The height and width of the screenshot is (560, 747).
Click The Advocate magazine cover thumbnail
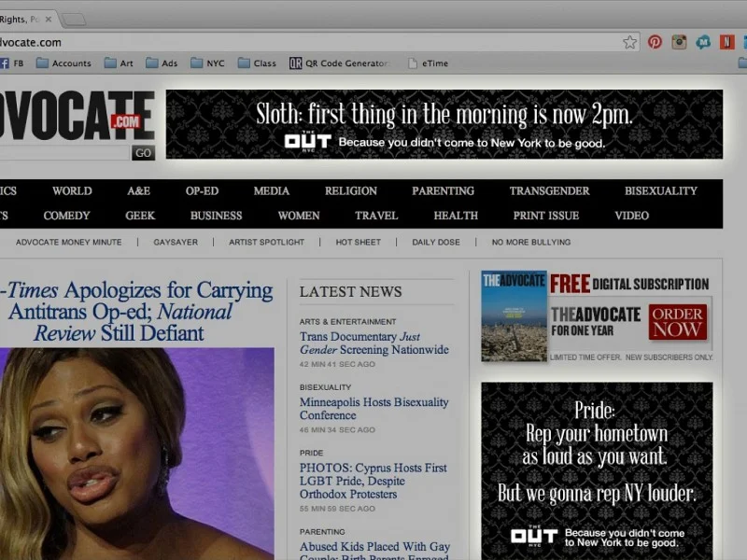514,315
